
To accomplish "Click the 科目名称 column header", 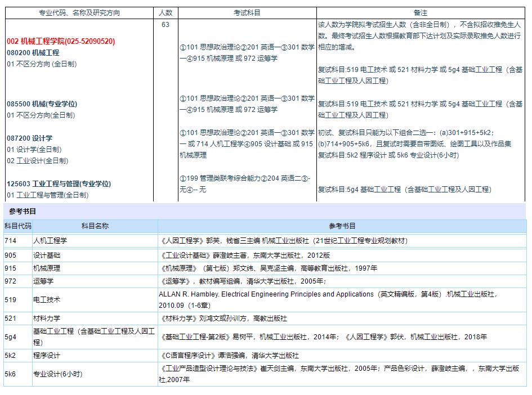I will click(95, 226).
